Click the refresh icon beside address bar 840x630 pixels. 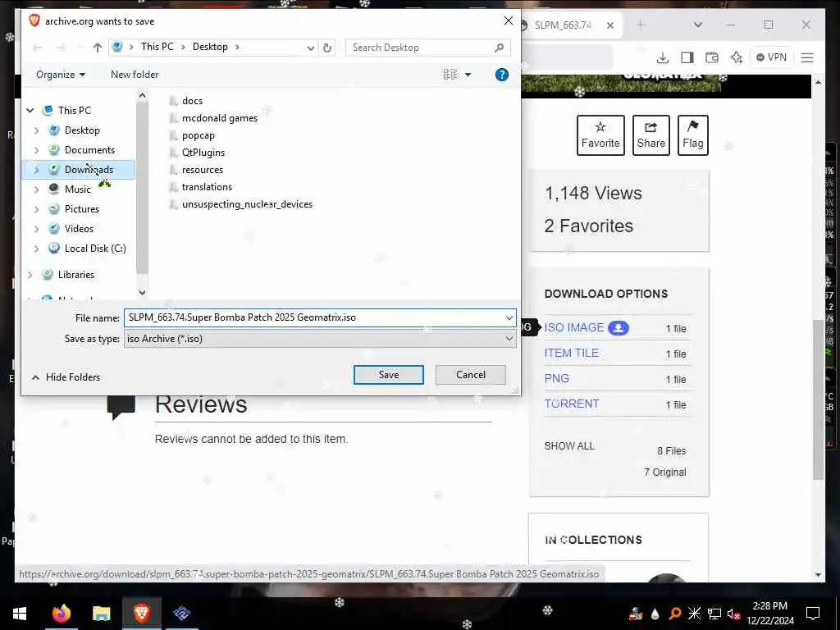326,47
